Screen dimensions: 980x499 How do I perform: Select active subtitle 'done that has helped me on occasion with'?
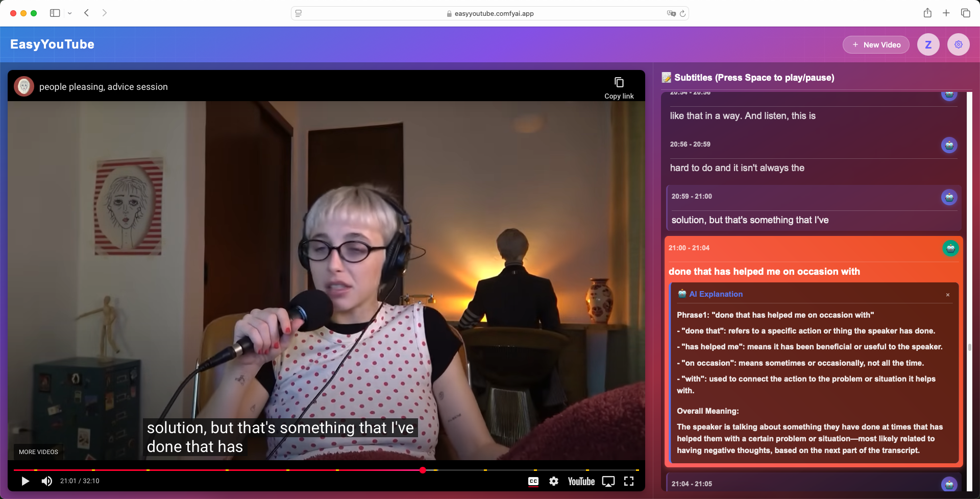764,272
